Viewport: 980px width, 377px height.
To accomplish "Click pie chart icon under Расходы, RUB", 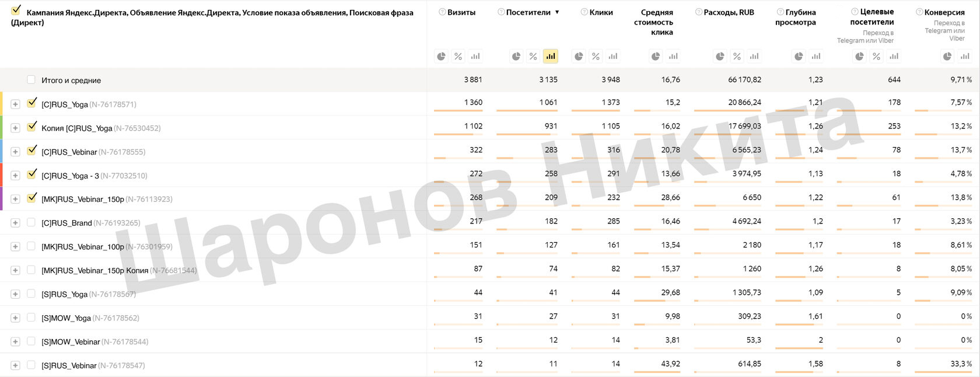I will [x=720, y=56].
